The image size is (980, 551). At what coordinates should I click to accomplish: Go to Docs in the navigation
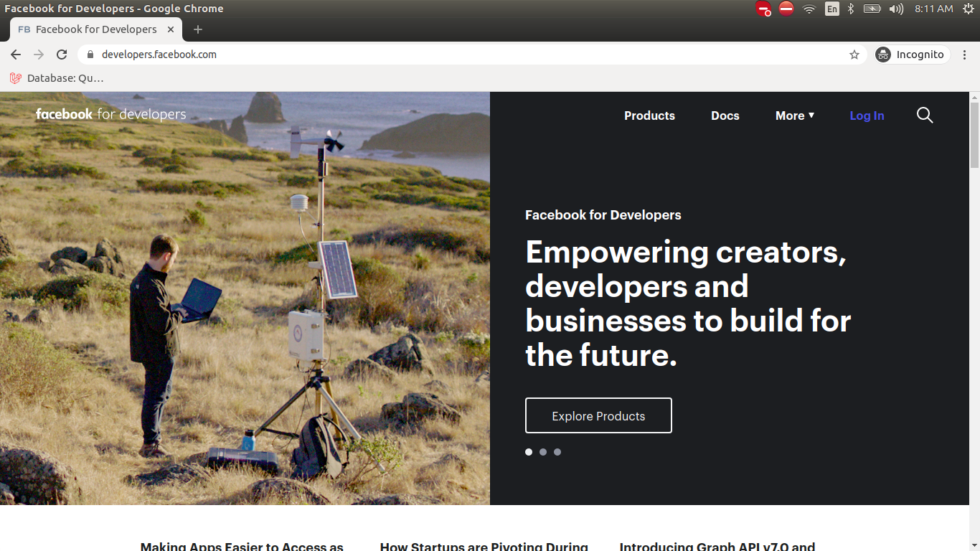[x=725, y=116]
